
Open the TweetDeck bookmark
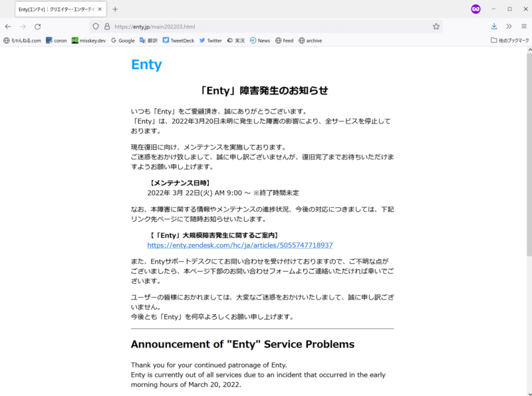178,41
